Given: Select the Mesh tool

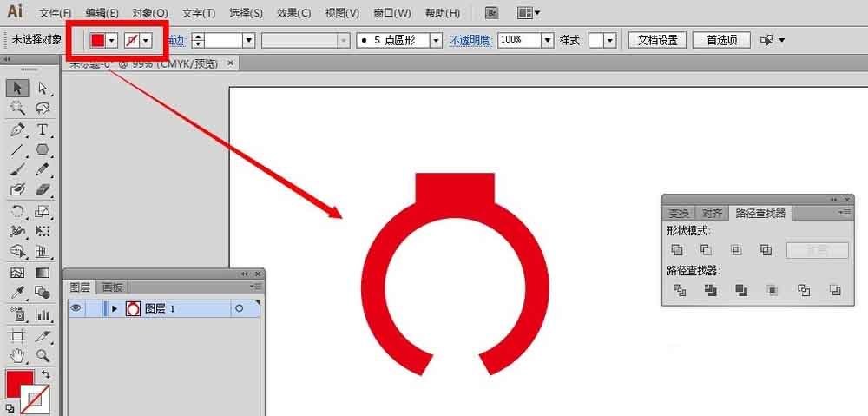Looking at the screenshot, I should point(17,273).
